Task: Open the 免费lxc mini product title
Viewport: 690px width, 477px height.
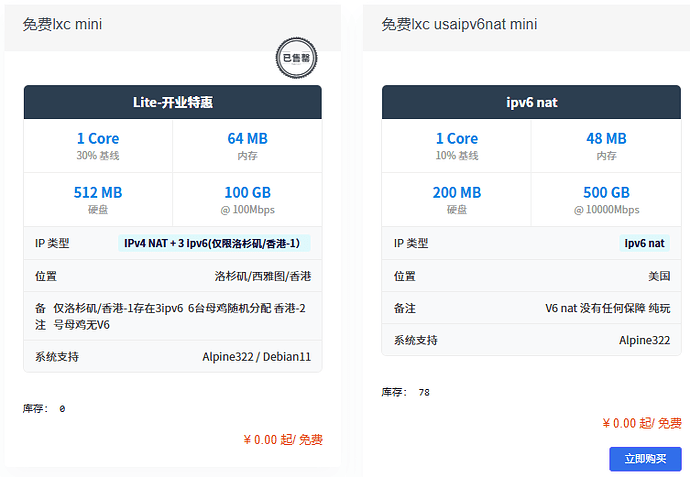Action: coord(62,24)
